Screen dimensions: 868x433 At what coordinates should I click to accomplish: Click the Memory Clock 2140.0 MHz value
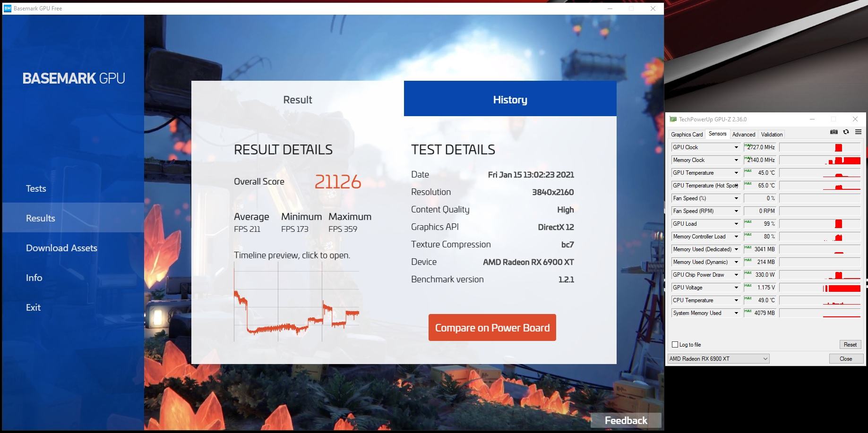click(x=760, y=160)
